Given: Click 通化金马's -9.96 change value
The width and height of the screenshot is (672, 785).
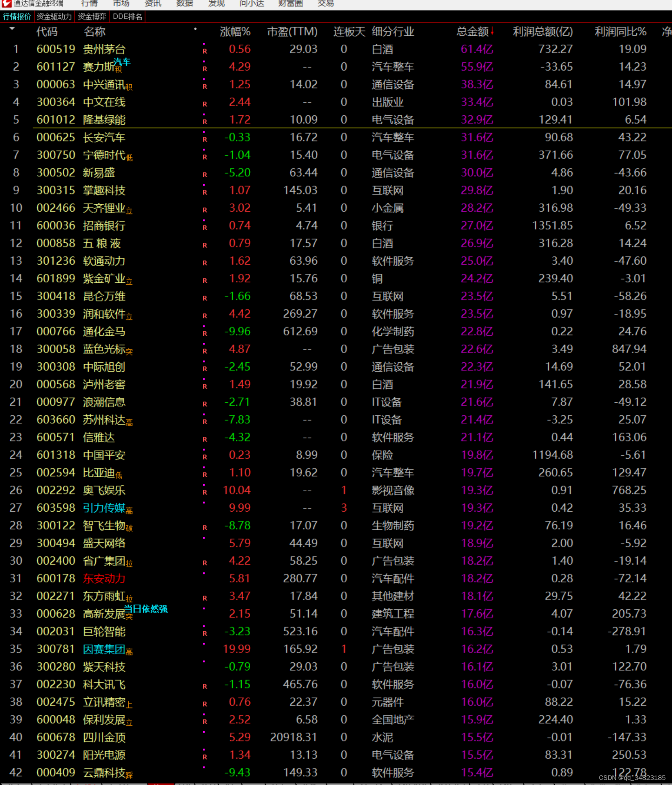Looking at the screenshot, I should click(237, 331).
